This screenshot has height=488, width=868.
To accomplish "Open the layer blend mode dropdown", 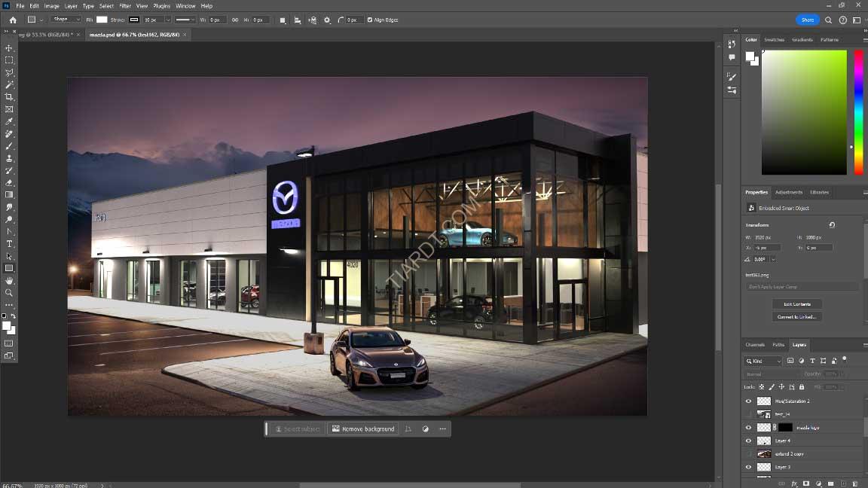I will [x=772, y=374].
